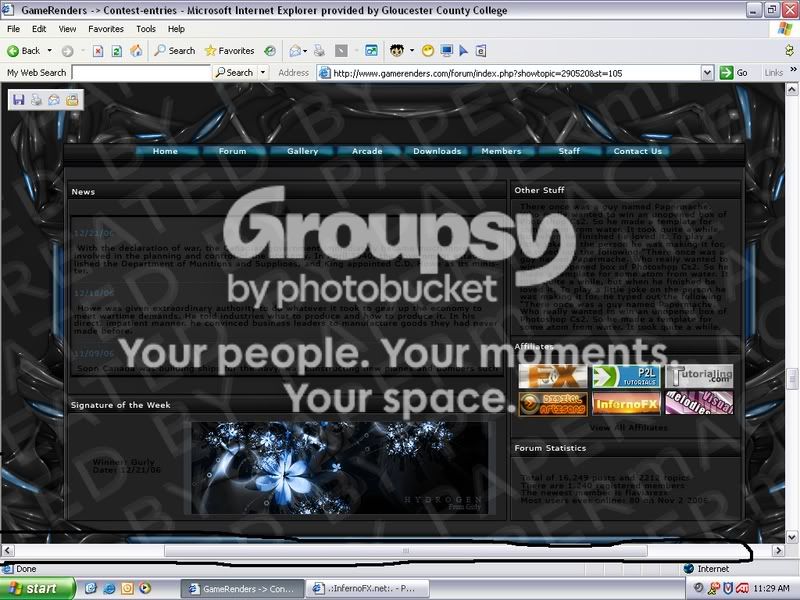Click the My Web Search button
This screenshot has height=600, width=800.
[x=234, y=72]
